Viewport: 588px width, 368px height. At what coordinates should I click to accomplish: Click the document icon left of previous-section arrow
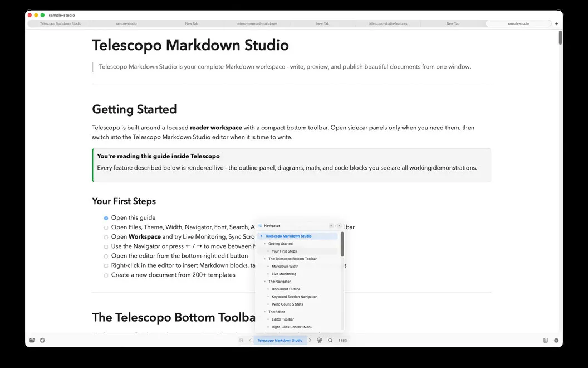[x=241, y=340]
